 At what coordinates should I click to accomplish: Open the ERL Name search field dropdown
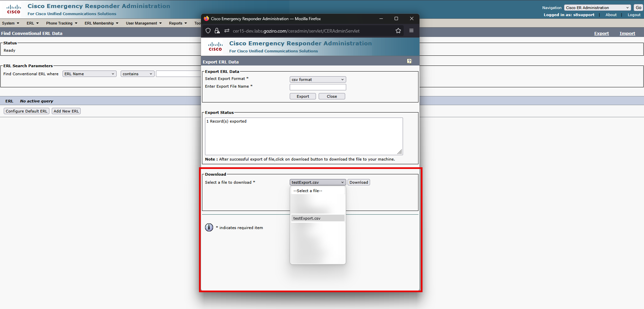(x=89, y=74)
